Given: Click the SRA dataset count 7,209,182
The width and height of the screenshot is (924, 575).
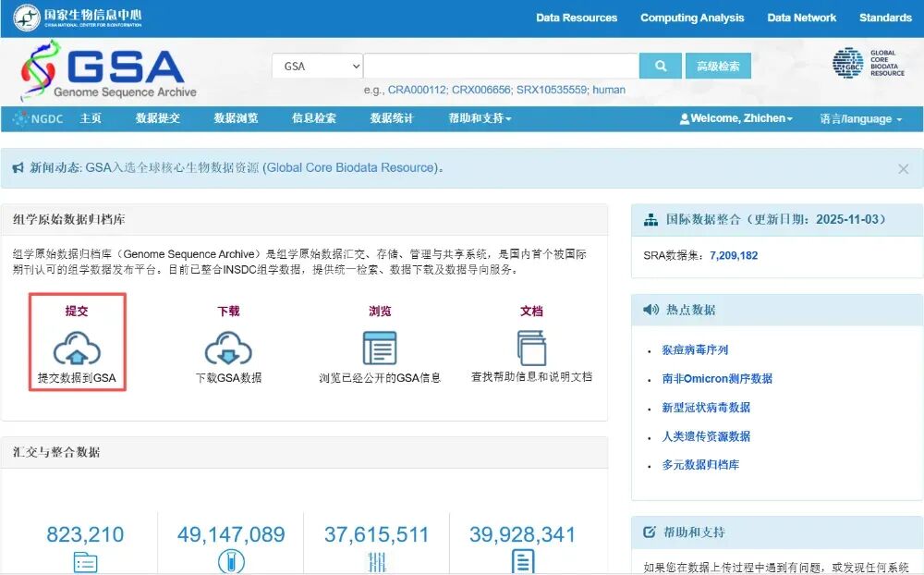Looking at the screenshot, I should click(x=734, y=255).
